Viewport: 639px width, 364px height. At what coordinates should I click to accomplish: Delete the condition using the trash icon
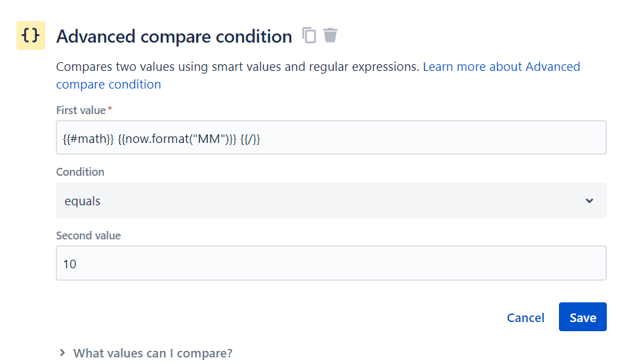(x=330, y=35)
